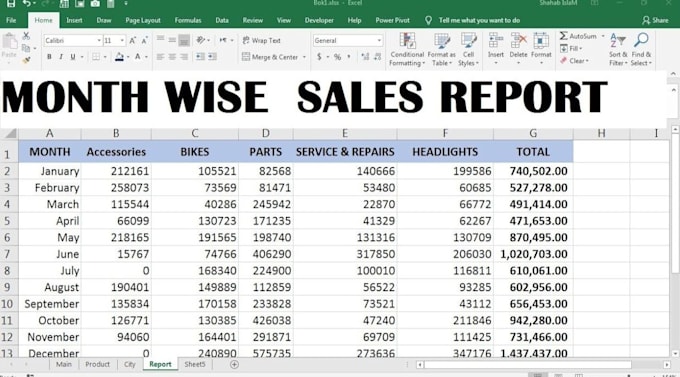Decrease decimal places
This screenshot has width=680, height=377.
coord(377,57)
